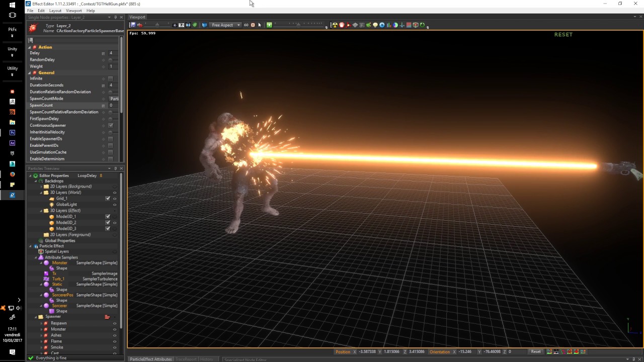The height and width of the screenshot is (362, 644).
Task: Switch to the ParticleEffect Attributes tab
Action: click(x=151, y=359)
